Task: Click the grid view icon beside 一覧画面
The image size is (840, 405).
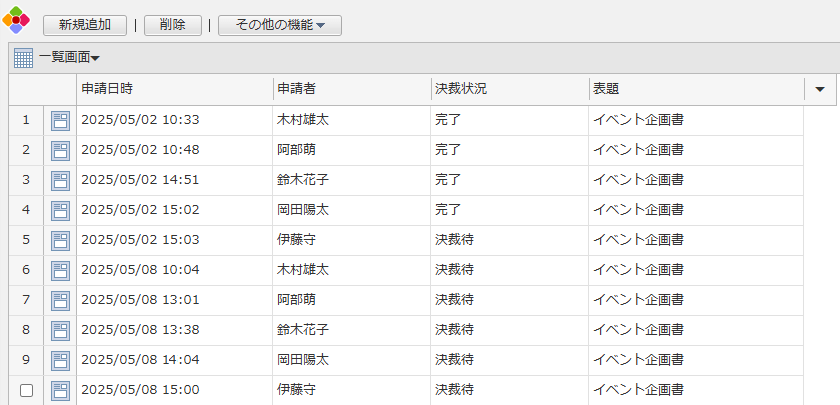Action: point(23,59)
